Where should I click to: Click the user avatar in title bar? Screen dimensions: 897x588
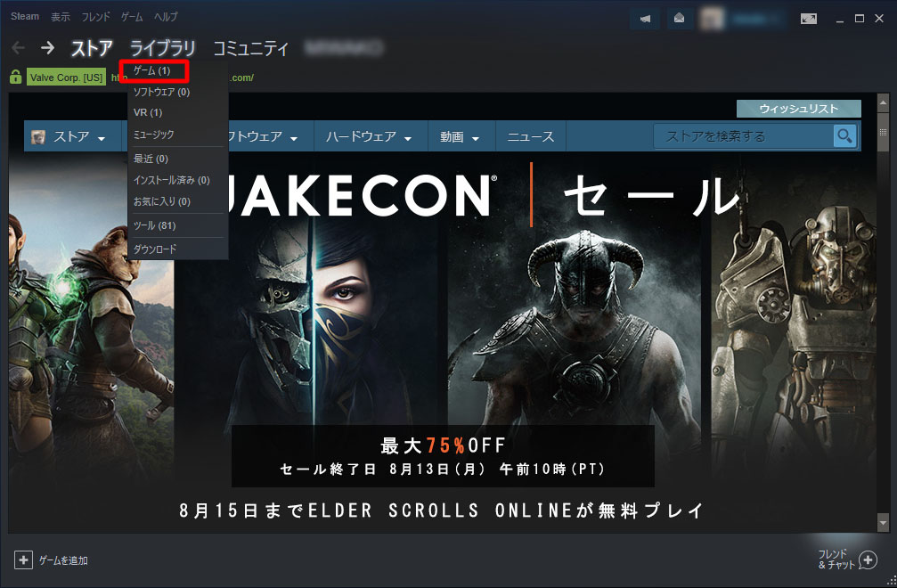point(712,19)
